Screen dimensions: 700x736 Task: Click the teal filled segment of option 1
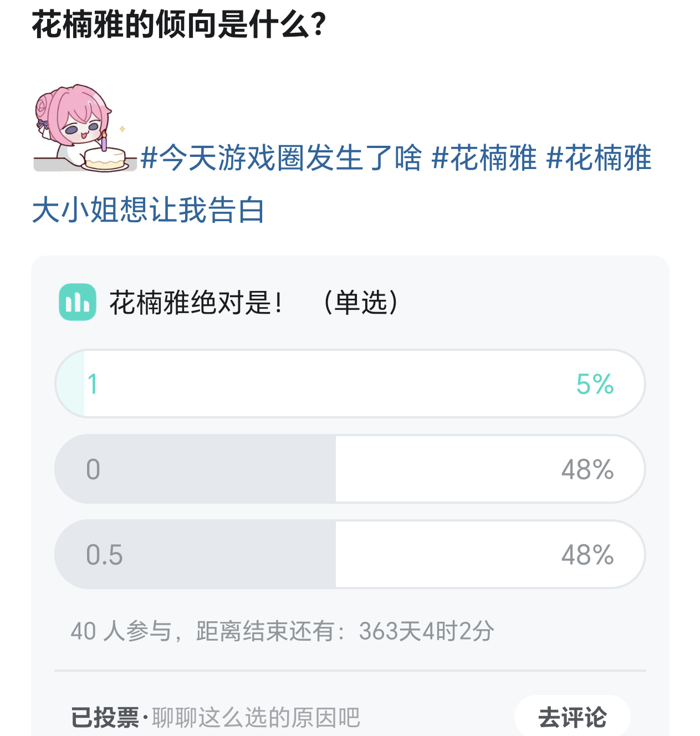(71, 384)
